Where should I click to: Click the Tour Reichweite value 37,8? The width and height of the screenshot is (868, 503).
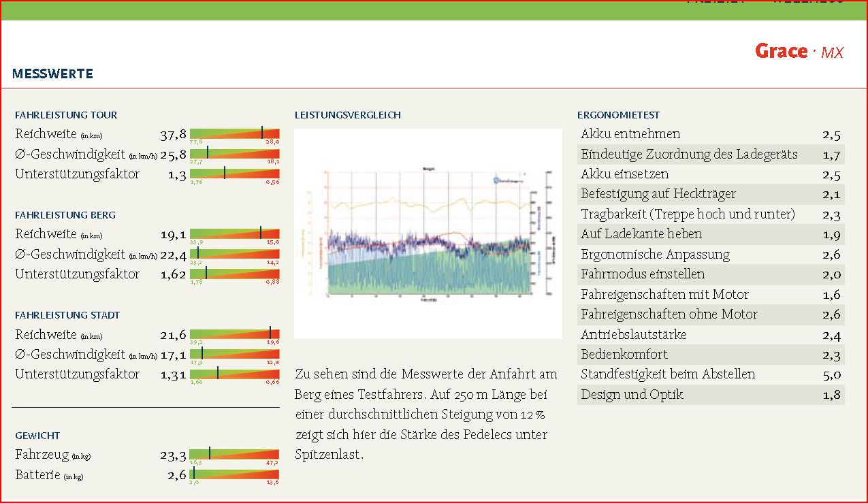(174, 135)
